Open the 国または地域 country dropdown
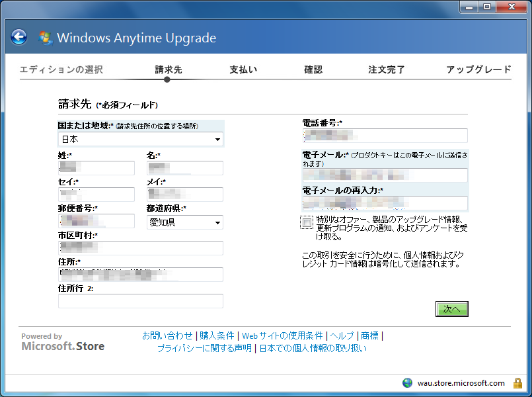Screen dimensions: 532x397 140,140
